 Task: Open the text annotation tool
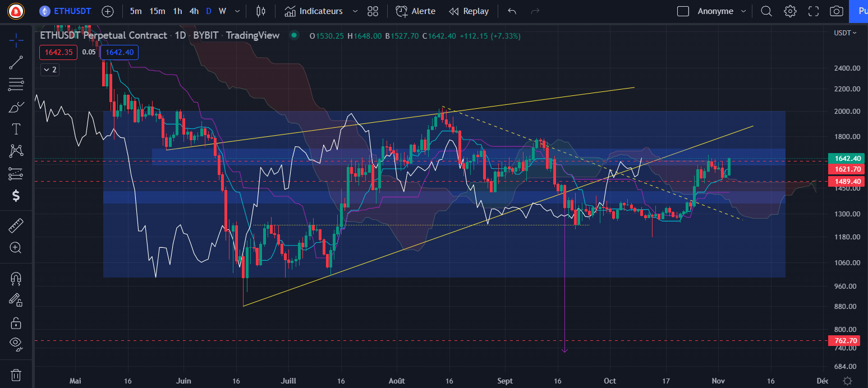pyautogui.click(x=16, y=129)
